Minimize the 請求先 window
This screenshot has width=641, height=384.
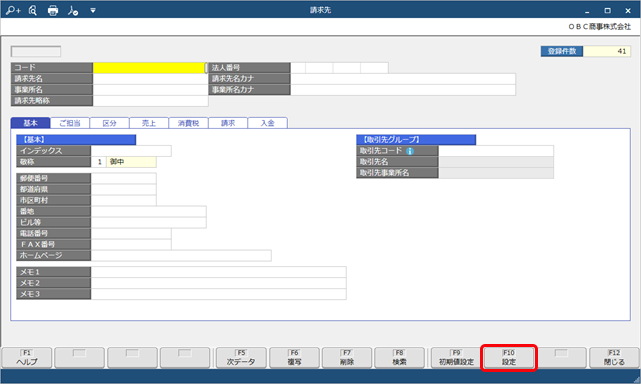(x=587, y=11)
